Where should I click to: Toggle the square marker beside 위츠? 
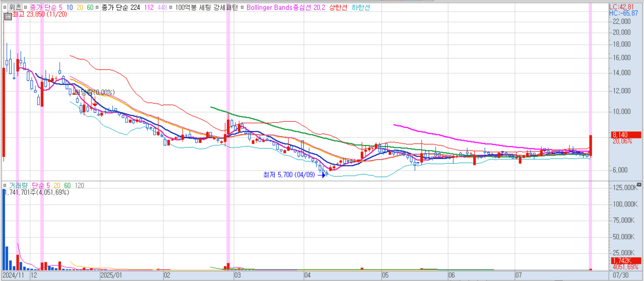click(x=4, y=7)
